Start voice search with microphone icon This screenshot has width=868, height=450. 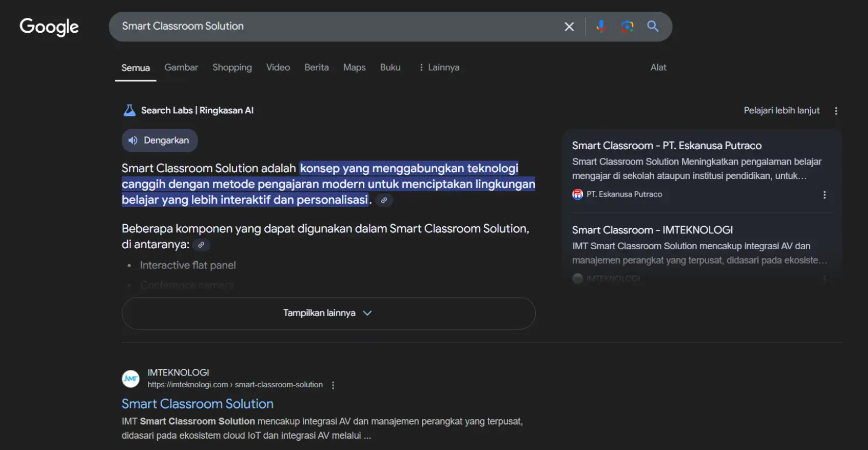coord(601,26)
